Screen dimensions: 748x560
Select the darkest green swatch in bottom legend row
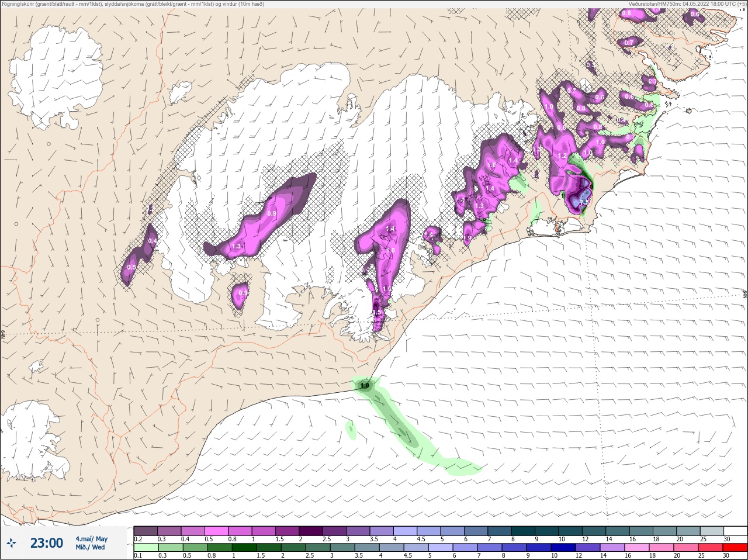click(x=244, y=548)
